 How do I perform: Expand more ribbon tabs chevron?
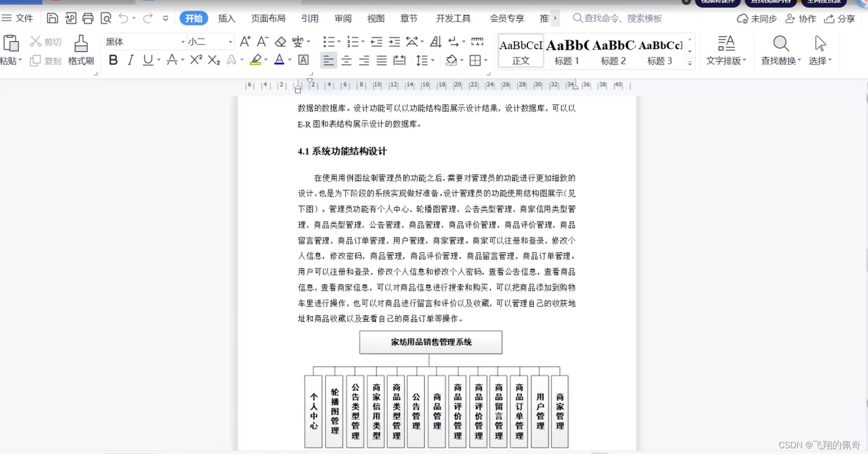click(555, 18)
